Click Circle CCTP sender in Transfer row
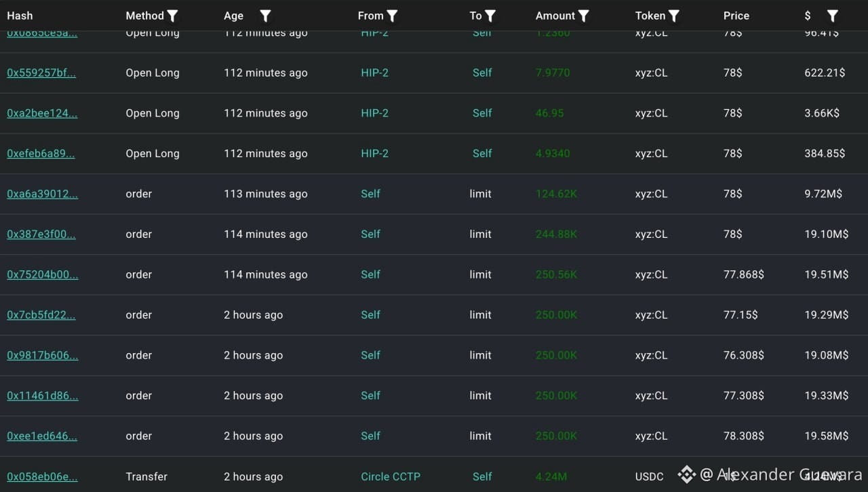Viewport: 868px width, 492px height. (391, 476)
